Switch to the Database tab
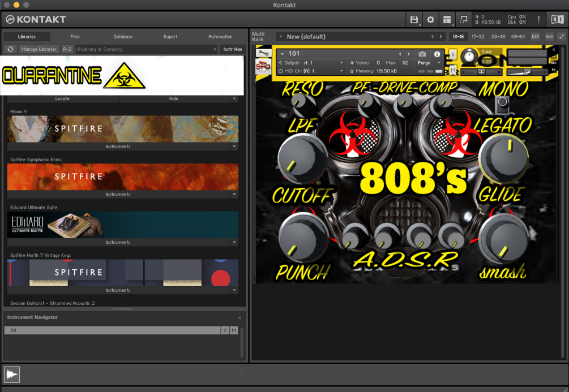Viewport: 569px width, 392px height. pyautogui.click(x=123, y=37)
